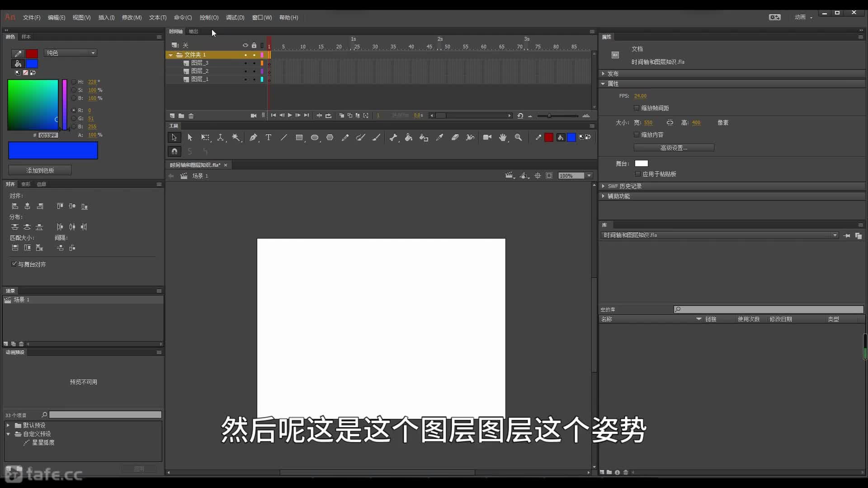Select the 3D Rotation tool

point(221,137)
